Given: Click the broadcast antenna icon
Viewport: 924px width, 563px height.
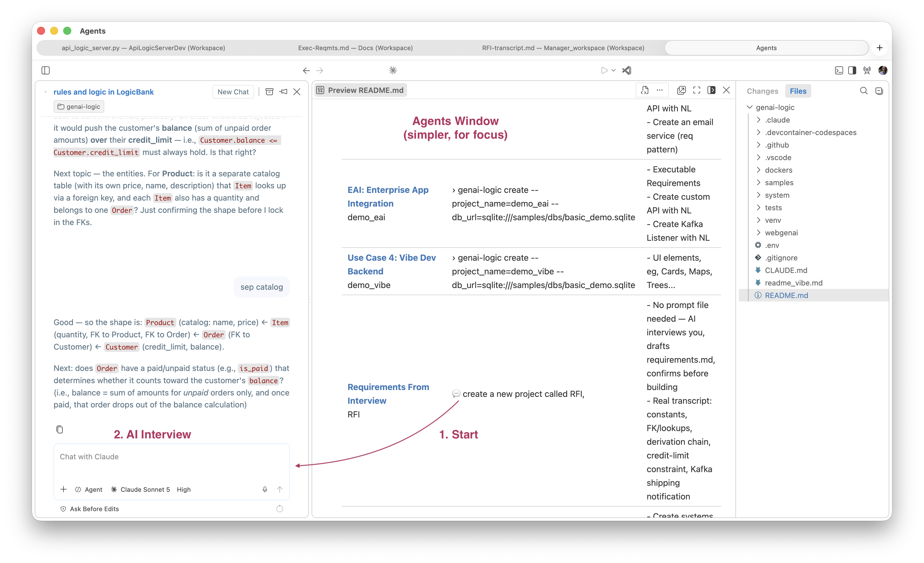Looking at the screenshot, I should pos(867,70).
